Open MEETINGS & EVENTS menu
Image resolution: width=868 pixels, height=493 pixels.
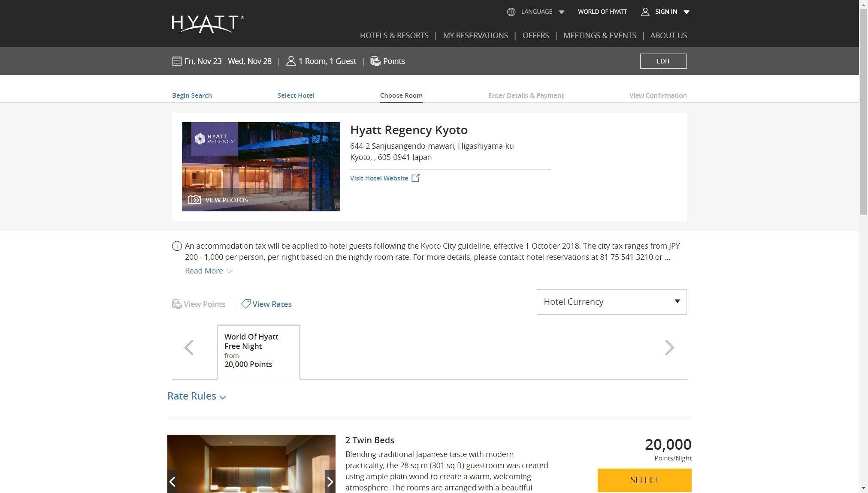[x=599, y=36]
